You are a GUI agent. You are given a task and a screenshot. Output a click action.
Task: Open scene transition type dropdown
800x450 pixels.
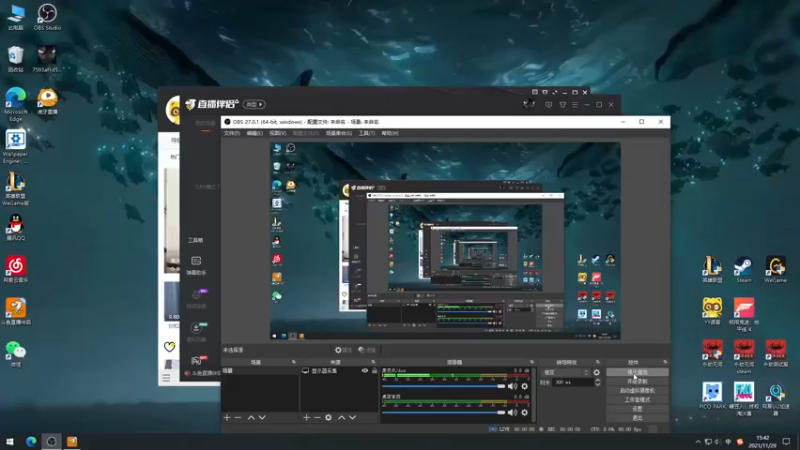(x=565, y=372)
